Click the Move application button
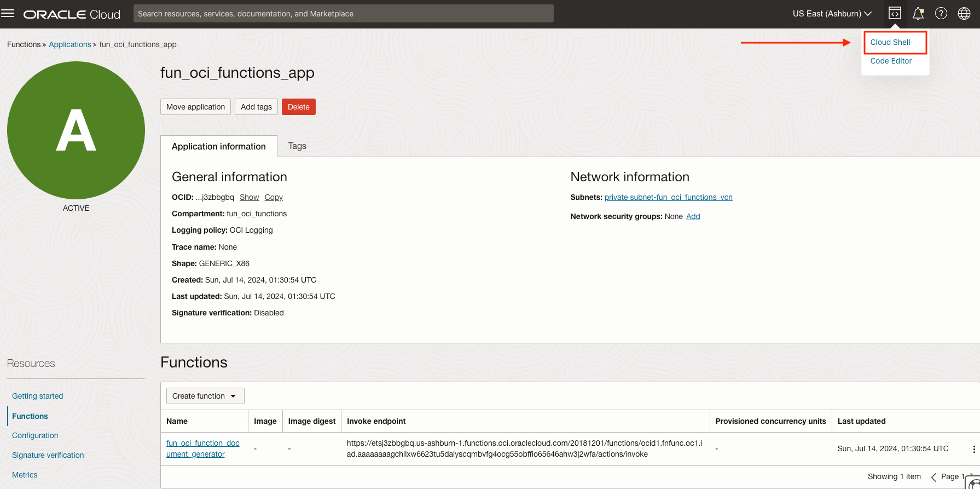Viewport: 980px width, 489px height. (195, 107)
